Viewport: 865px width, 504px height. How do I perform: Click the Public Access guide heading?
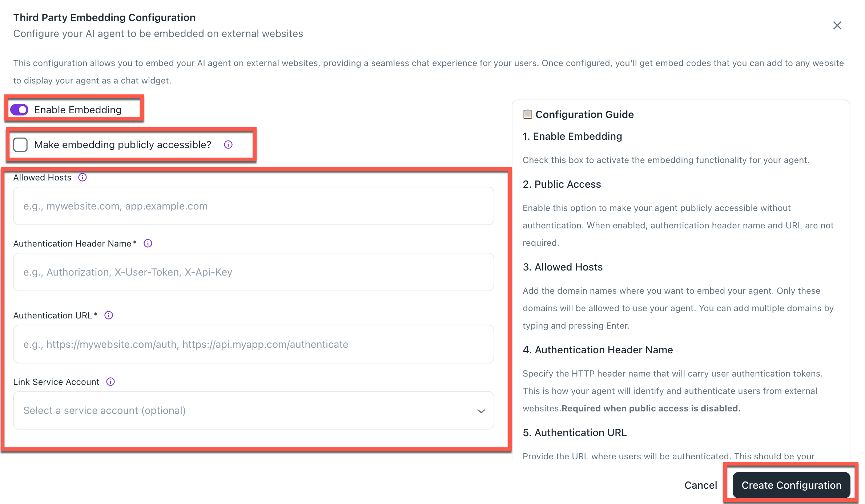(562, 184)
